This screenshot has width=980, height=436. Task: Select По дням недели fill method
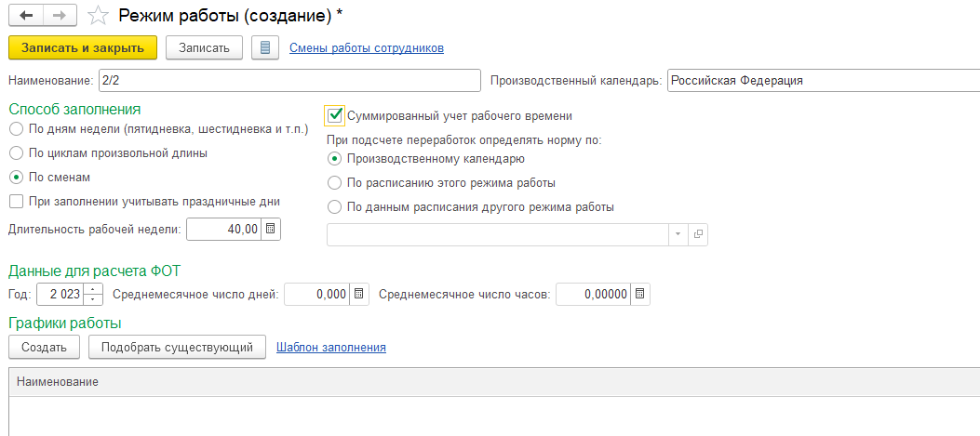click(x=17, y=129)
